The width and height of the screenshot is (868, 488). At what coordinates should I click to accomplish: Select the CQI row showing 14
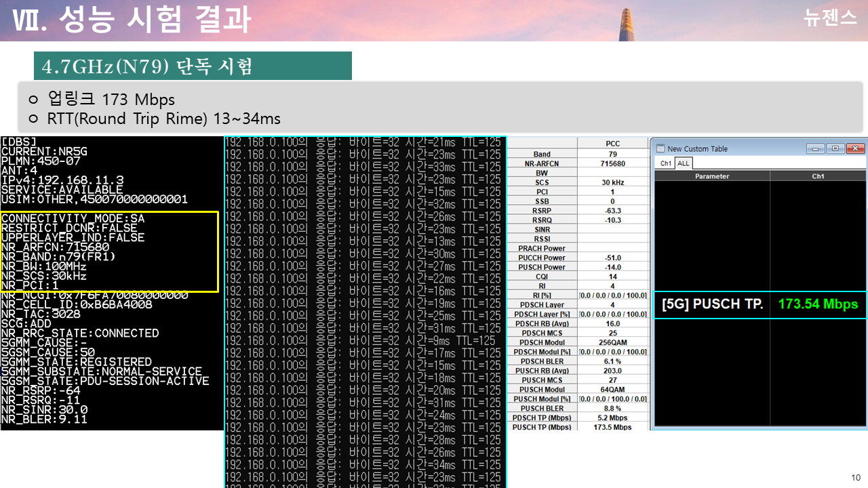[612, 276]
